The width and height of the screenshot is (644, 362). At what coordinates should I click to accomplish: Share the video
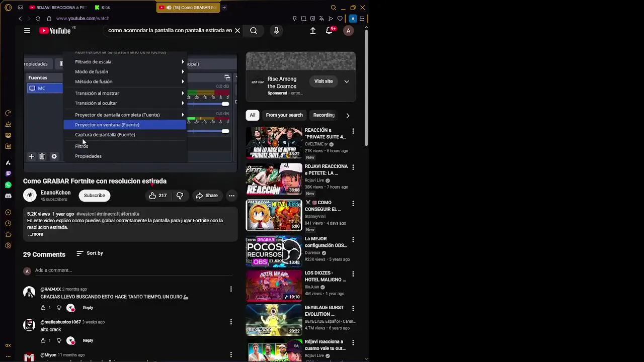(207, 196)
